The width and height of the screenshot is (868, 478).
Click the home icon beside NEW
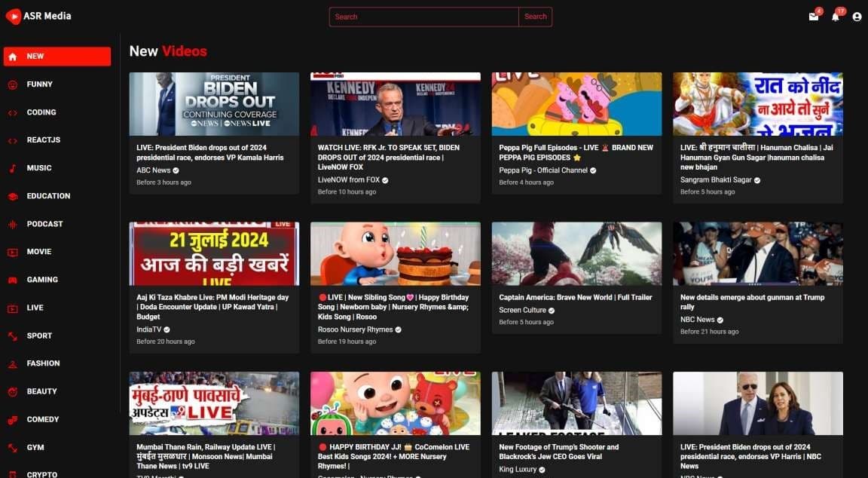(13, 57)
